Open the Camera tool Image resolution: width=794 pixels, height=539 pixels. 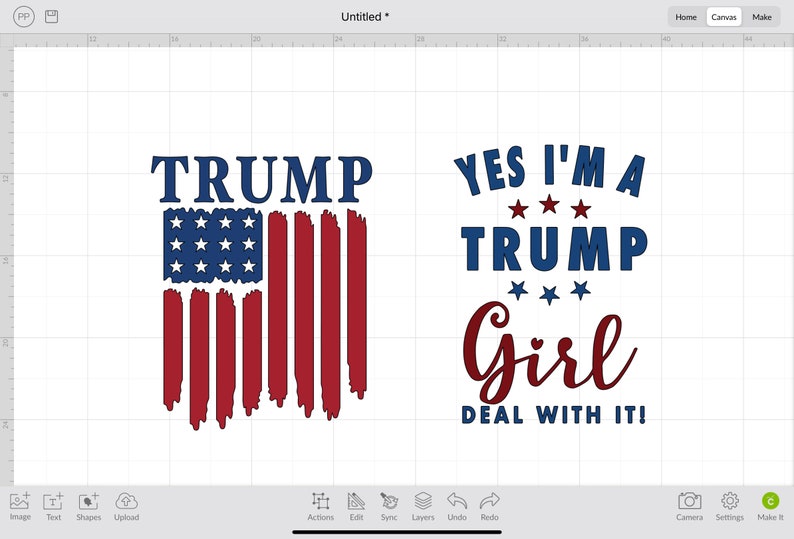[689, 507]
